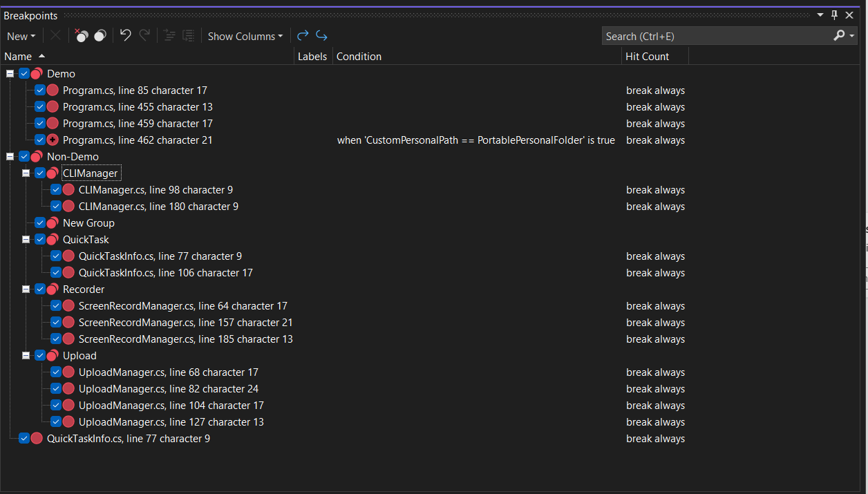Pin the Breakpoints window with the pushpin

click(x=834, y=15)
